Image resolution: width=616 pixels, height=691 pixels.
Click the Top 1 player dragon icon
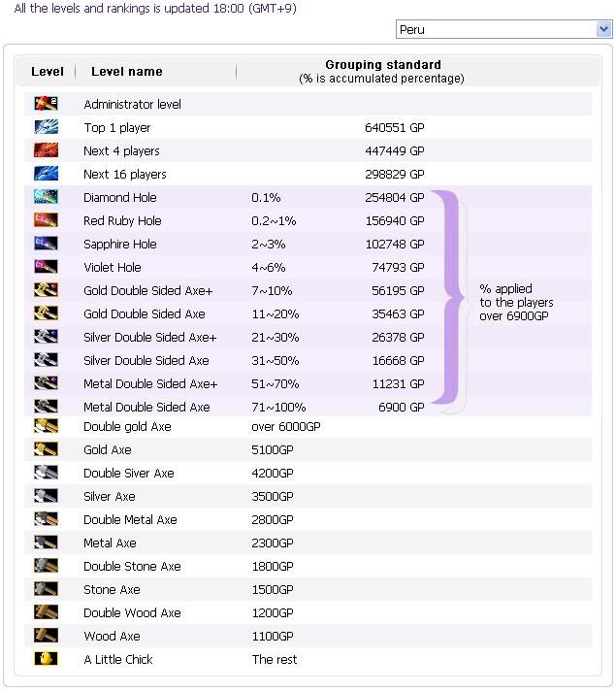point(46,127)
